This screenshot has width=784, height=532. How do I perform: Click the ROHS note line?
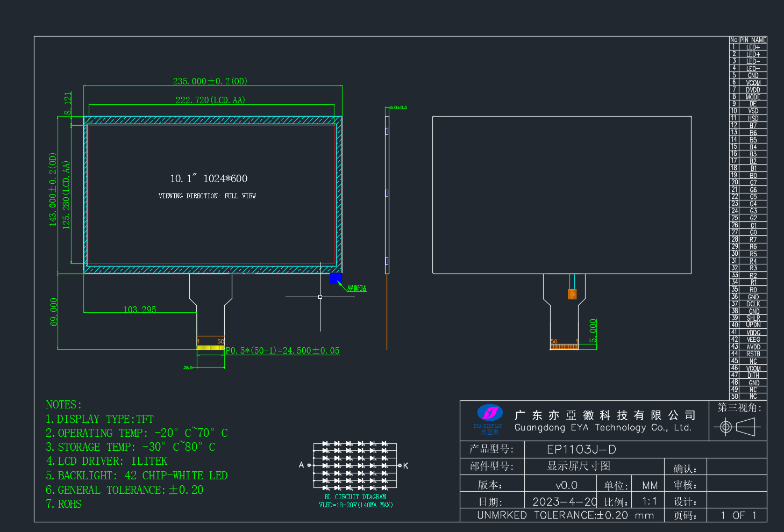[63, 504]
